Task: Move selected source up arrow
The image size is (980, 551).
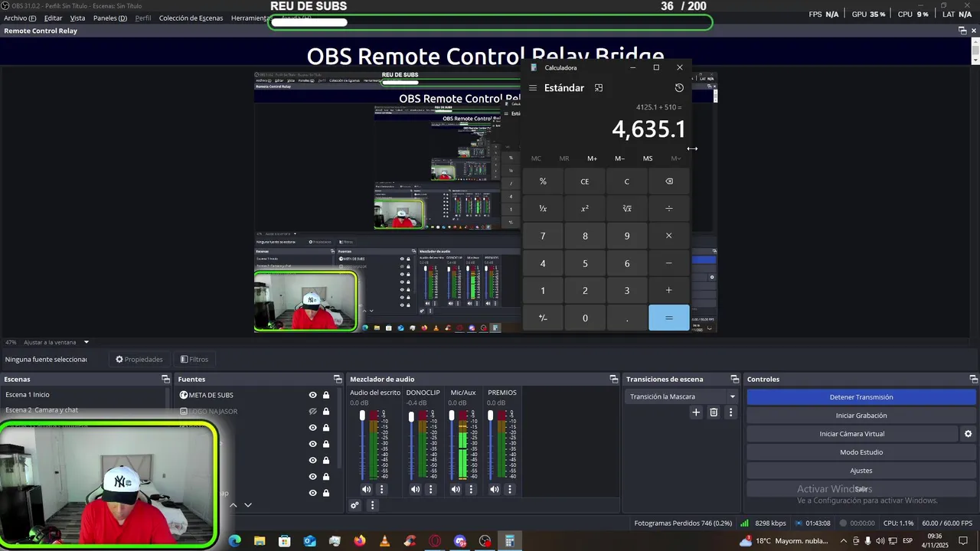Action: 234,505
